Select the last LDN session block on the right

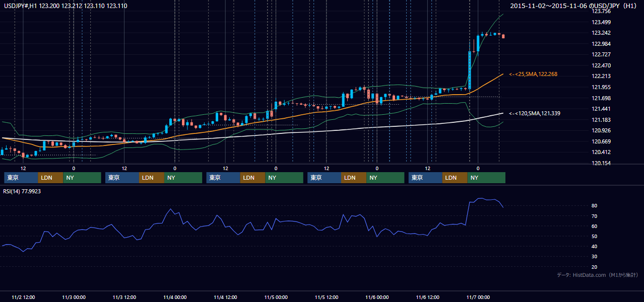coord(456,178)
